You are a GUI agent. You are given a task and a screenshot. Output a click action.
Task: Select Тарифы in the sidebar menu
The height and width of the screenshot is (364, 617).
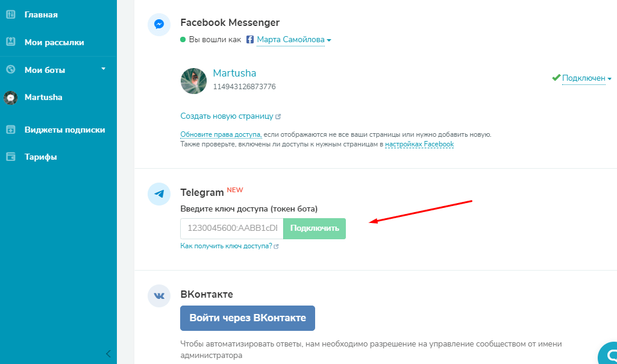point(40,156)
